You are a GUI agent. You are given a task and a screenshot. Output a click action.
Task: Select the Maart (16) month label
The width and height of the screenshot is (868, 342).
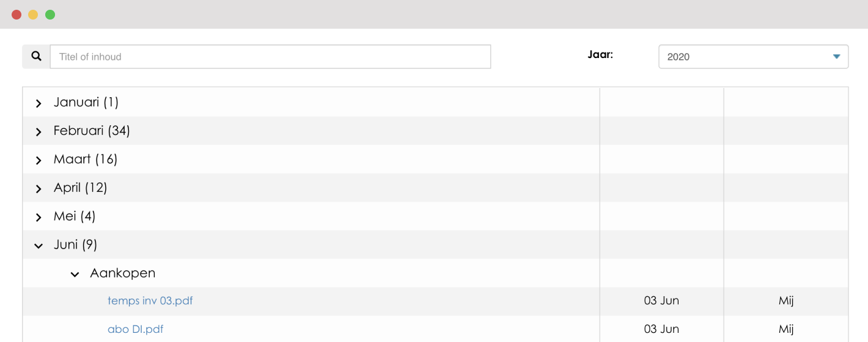click(86, 159)
